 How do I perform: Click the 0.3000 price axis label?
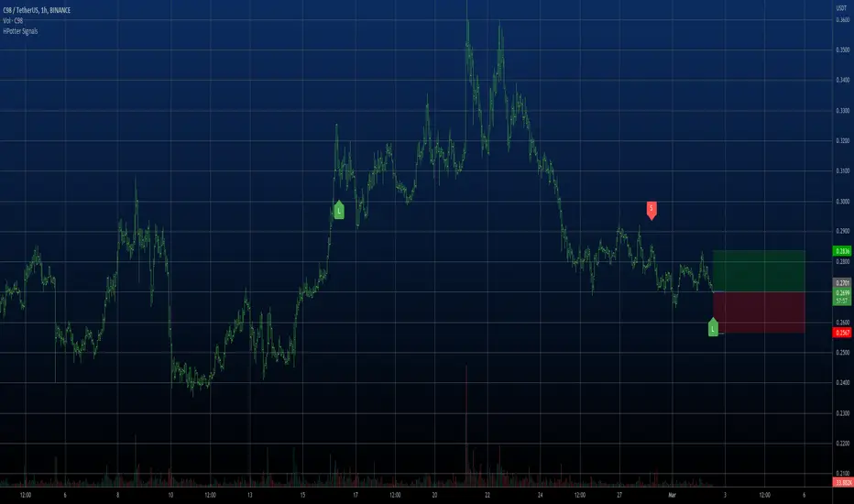point(842,202)
